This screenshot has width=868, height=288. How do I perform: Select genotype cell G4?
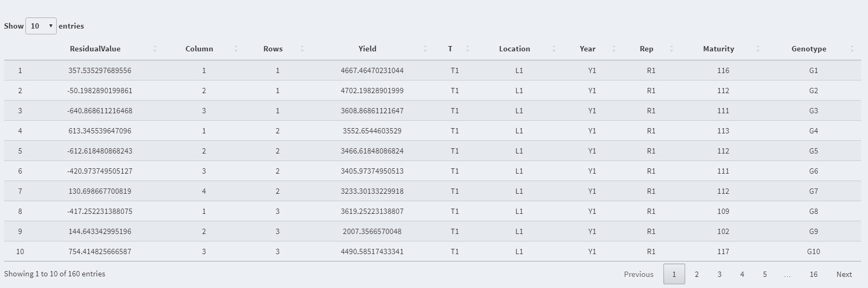[x=813, y=131]
